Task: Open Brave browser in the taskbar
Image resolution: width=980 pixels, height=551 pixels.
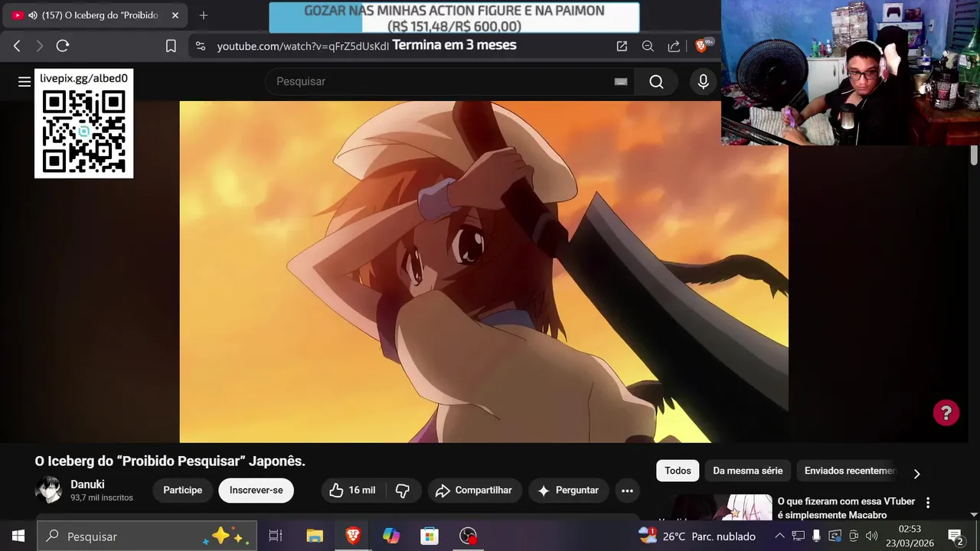Action: pos(353,536)
